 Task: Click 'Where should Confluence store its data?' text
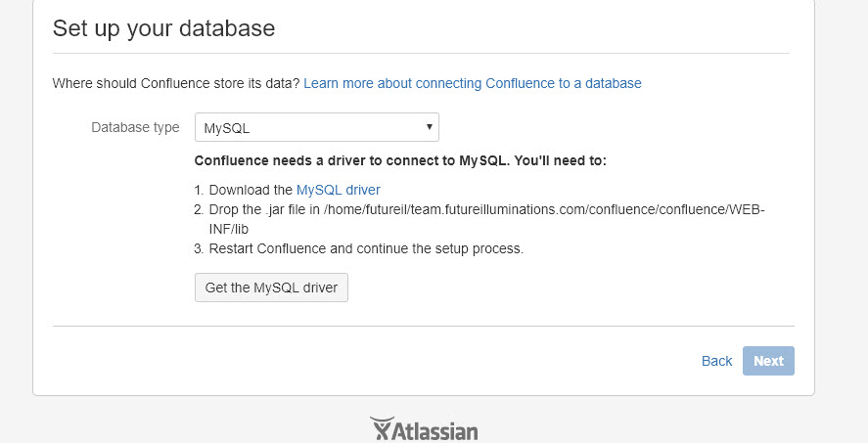pos(176,83)
